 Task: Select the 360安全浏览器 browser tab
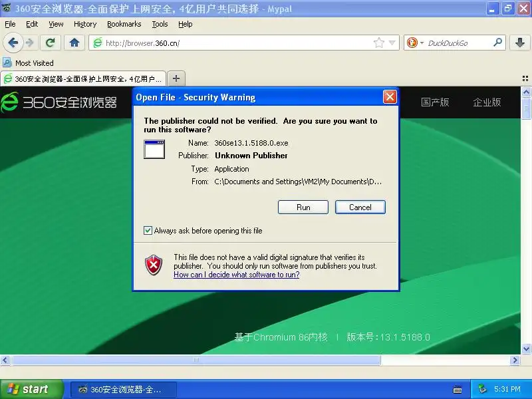(x=84, y=78)
